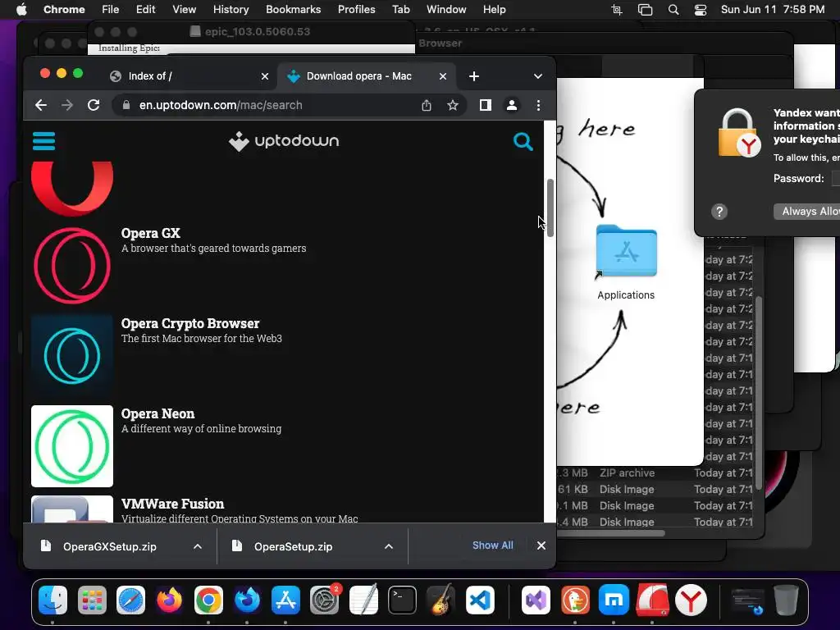
Task: Close the Download opera tab
Action: click(443, 76)
